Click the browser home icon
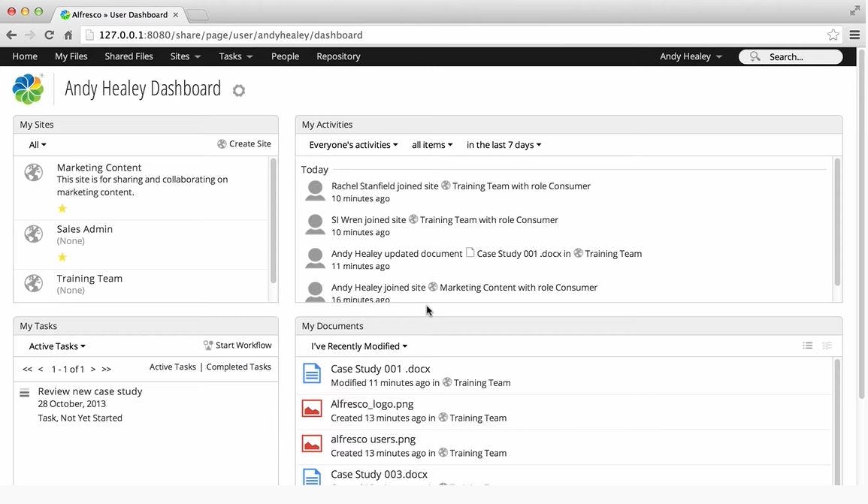 point(68,35)
